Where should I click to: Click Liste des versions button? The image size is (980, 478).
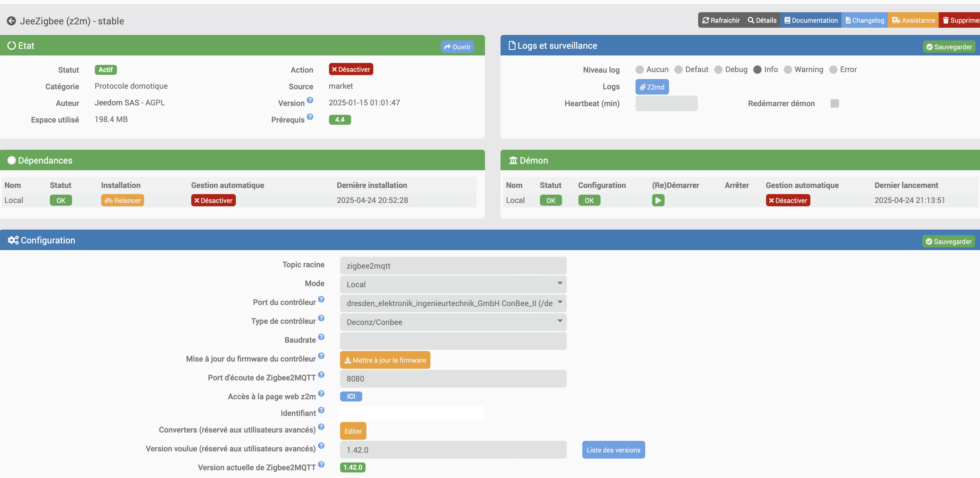coord(613,450)
